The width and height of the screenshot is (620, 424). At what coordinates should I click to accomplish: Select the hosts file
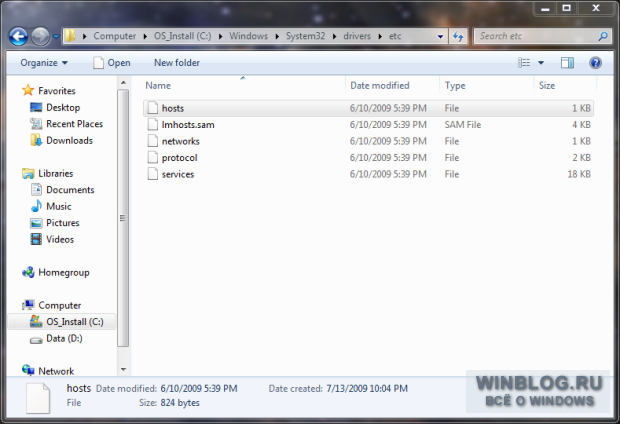pyautogui.click(x=368, y=108)
